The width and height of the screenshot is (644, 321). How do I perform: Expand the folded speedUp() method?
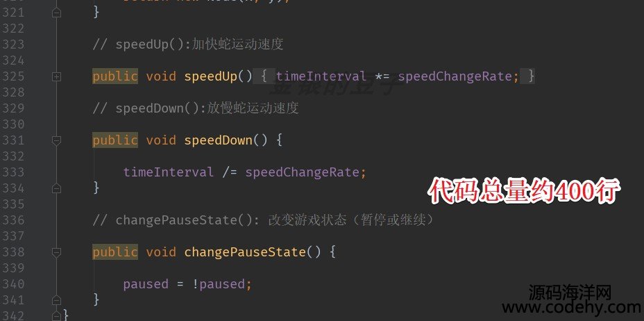pyautogui.click(x=57, y=76)
